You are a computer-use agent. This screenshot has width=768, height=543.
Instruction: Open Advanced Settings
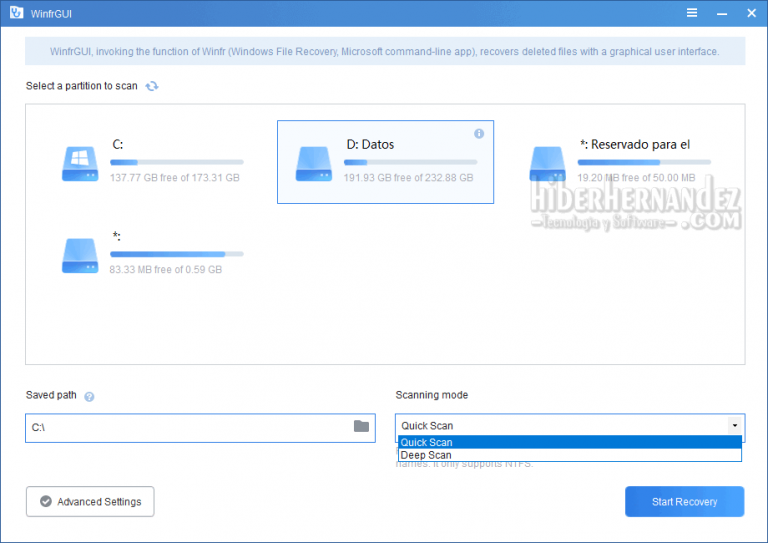[x=90, y=502]
